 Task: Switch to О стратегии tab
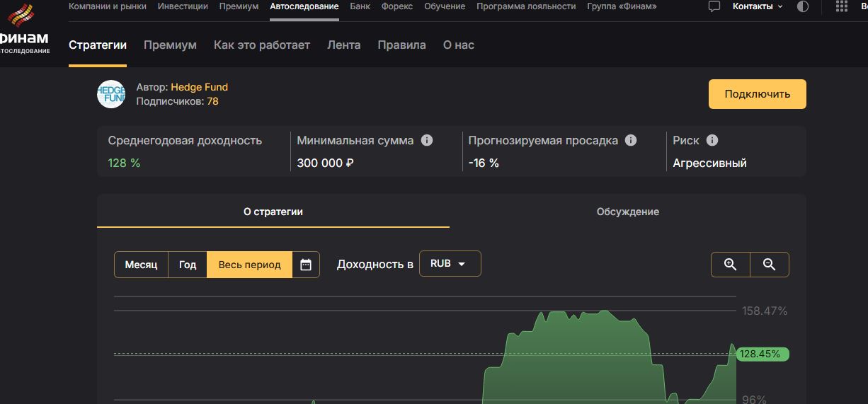click(273, 212)
